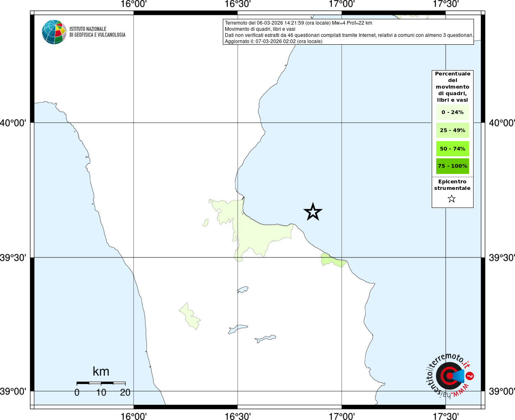Viewport: 515px width, 420px height.
Task: Click the top axis label 16°00'
Action: tap(134, 4)
